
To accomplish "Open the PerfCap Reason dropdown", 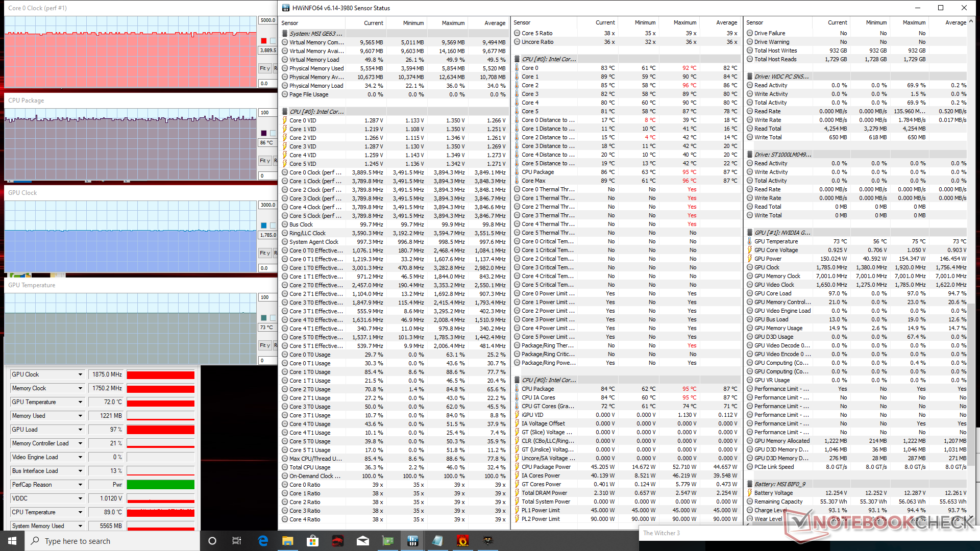I will point(80,485).
